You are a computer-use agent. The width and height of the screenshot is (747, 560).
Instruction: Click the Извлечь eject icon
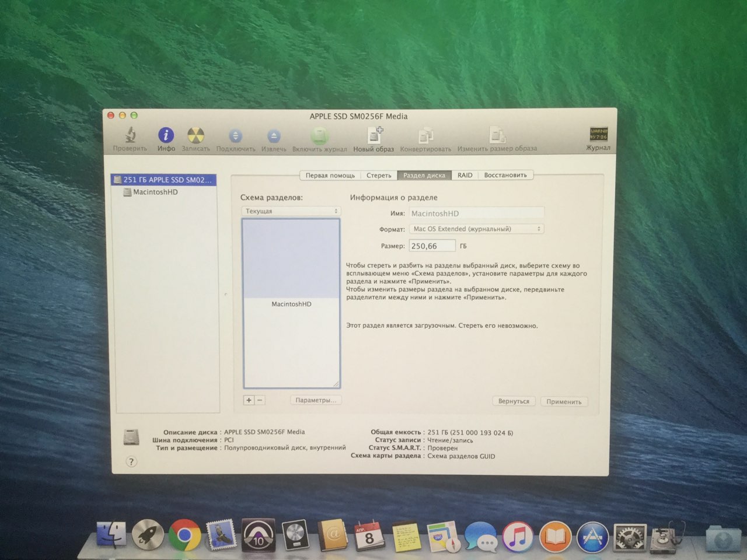click(274, 136)
